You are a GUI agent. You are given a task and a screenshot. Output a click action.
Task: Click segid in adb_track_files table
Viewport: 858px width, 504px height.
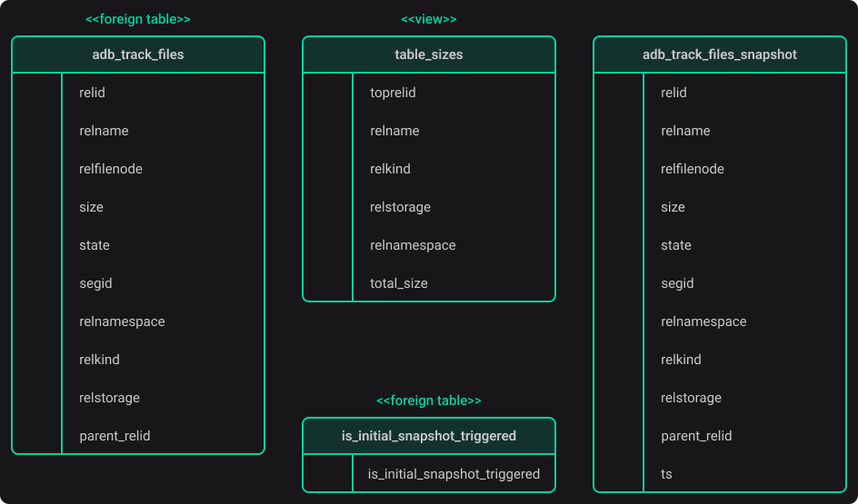click(95, 283)
